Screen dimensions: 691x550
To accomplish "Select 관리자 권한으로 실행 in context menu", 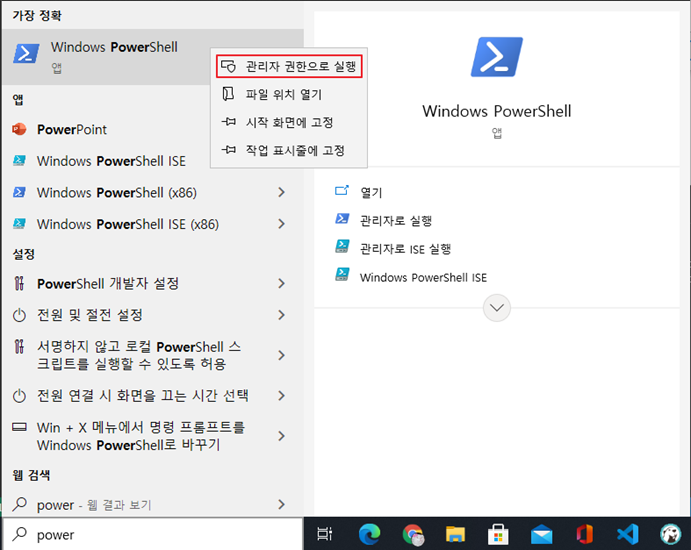I will (x=289, y=66).
